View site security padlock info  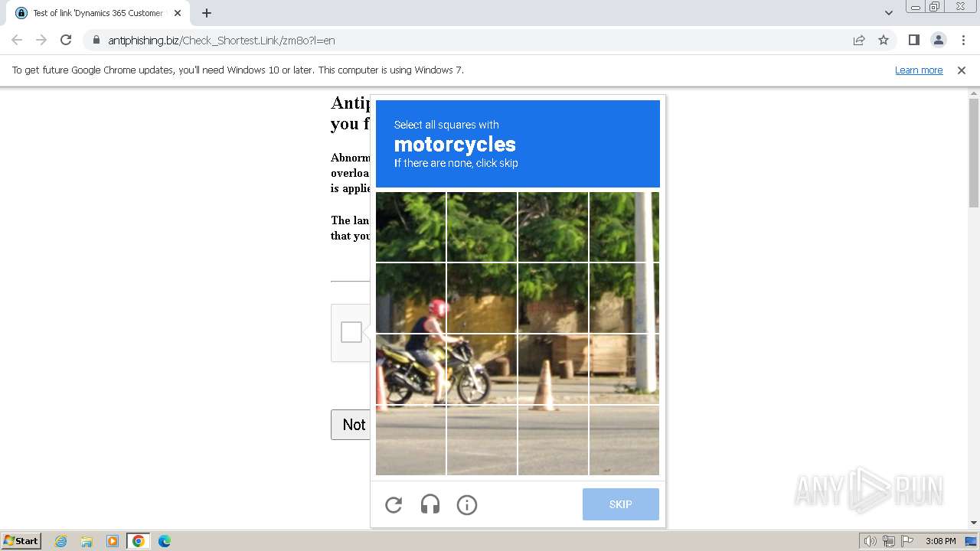click(96, 40)
